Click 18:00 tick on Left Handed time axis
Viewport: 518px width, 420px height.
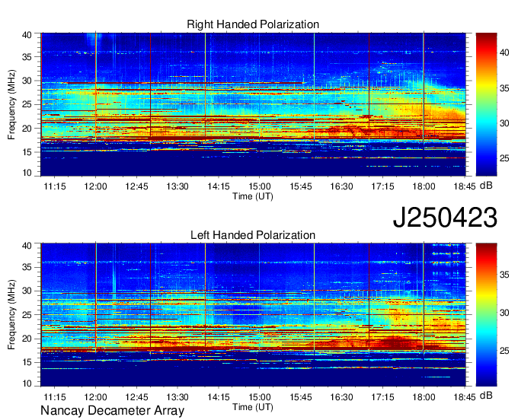click(424, 397)
